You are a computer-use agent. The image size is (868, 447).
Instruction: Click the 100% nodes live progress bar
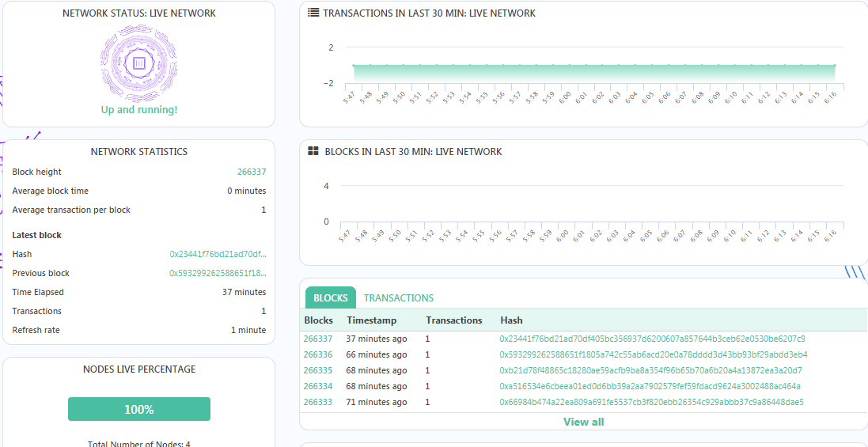pos(139,409)
